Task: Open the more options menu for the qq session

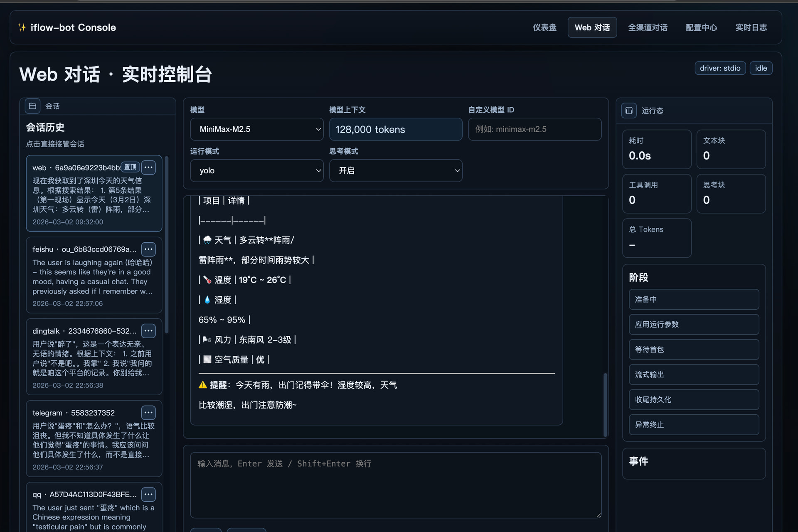Action: click(148, 494)
